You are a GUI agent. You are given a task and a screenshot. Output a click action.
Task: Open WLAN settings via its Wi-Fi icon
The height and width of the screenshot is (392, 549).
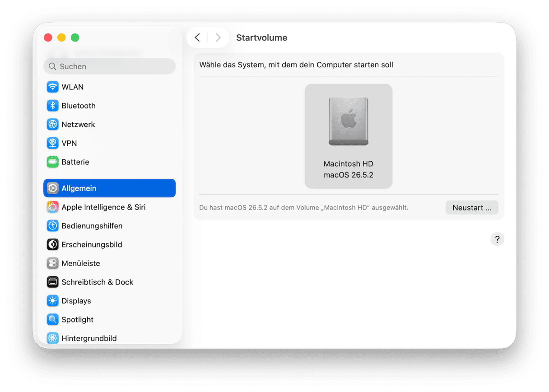pos(53,87)
